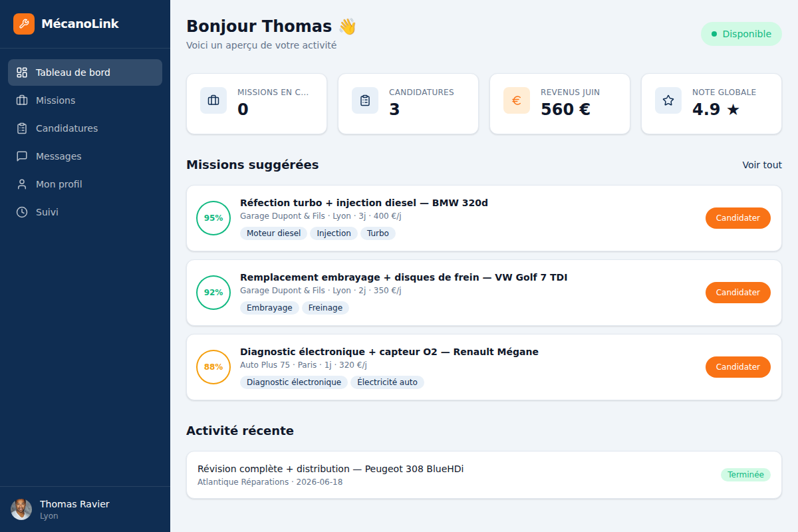This screenshot has height=532, width=798.
Task: Click the Mon profil person icon
Action: [22, 184]
